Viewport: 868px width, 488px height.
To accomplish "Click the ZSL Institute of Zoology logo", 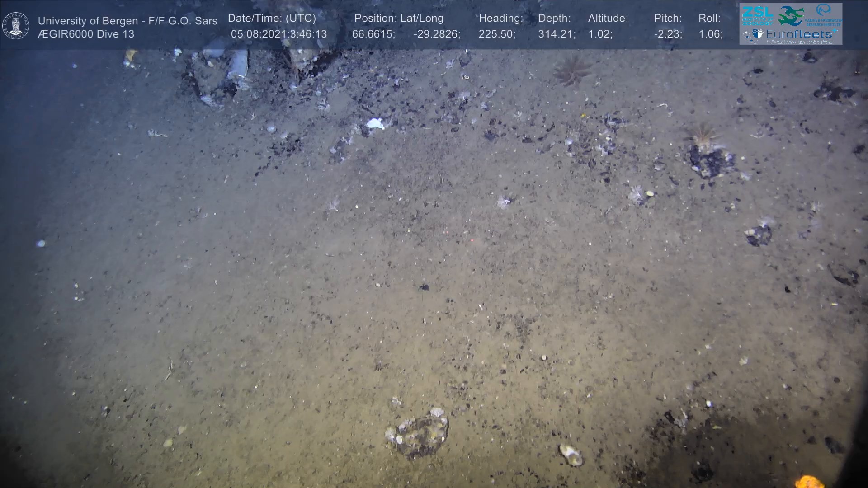I will click(x=757, y=16).
